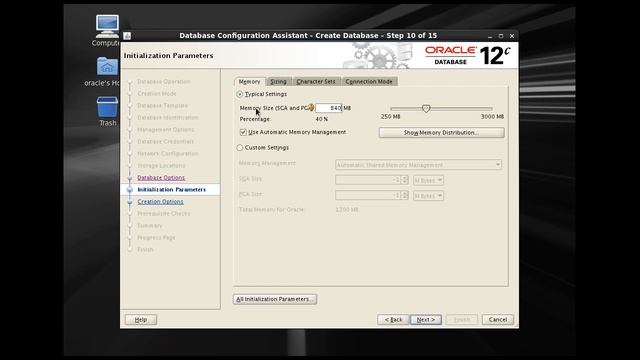Viewport: 640px width, 360px height.
Task: Click the 40 % percentage value
Action: (x=322, y=119)
